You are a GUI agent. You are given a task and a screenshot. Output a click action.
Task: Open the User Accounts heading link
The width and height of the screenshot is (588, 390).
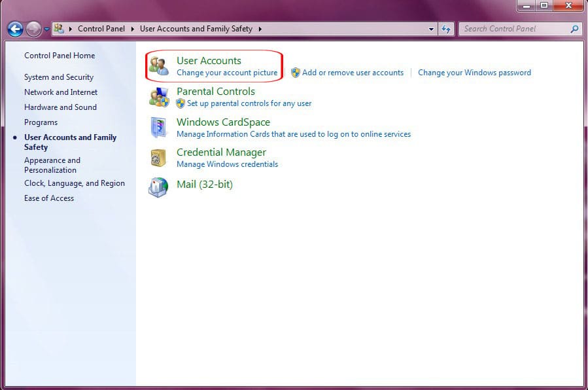[209, 61]
